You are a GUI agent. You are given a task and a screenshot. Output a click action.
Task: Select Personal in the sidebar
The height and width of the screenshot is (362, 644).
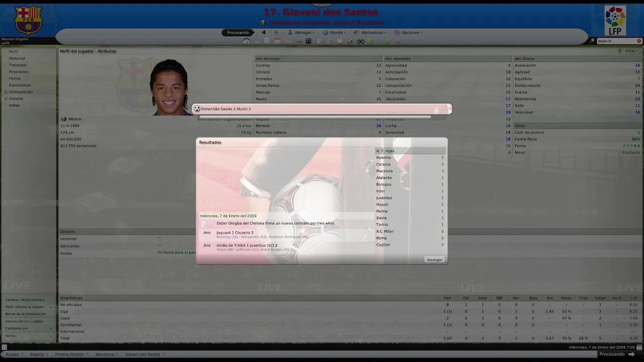(17, 58)
